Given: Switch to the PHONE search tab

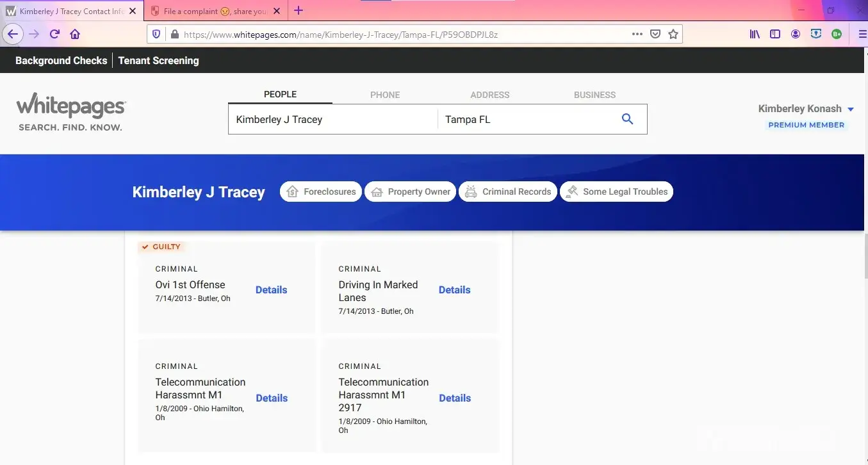Looking at the screenshot, I should (385, 95).
